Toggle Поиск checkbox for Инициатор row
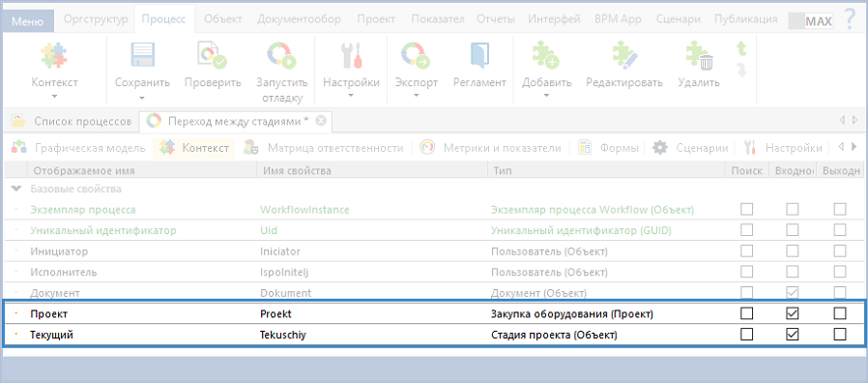 pyautogui.click(x=747, y=251)
